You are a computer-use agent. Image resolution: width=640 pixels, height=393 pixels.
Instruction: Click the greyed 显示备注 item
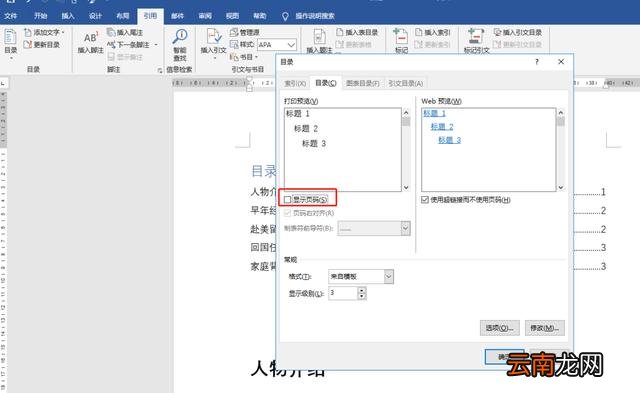click(x=125, y=57)
